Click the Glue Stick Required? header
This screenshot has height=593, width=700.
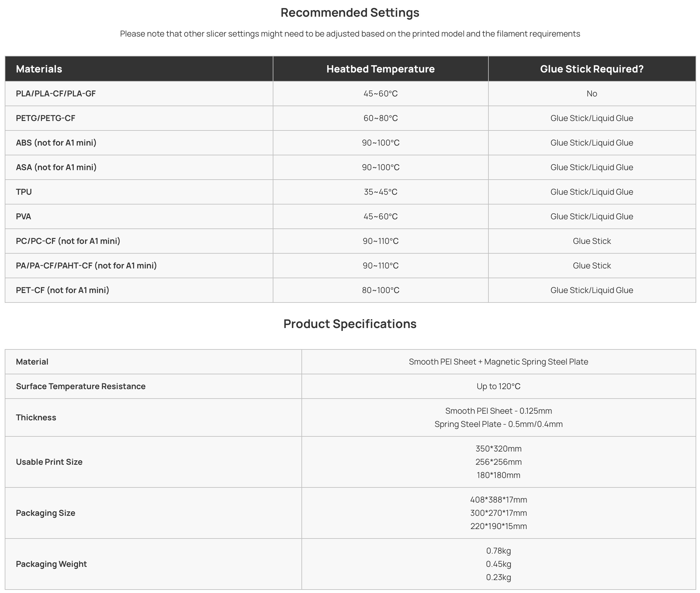pyautogui.click(x=592, y=69)
